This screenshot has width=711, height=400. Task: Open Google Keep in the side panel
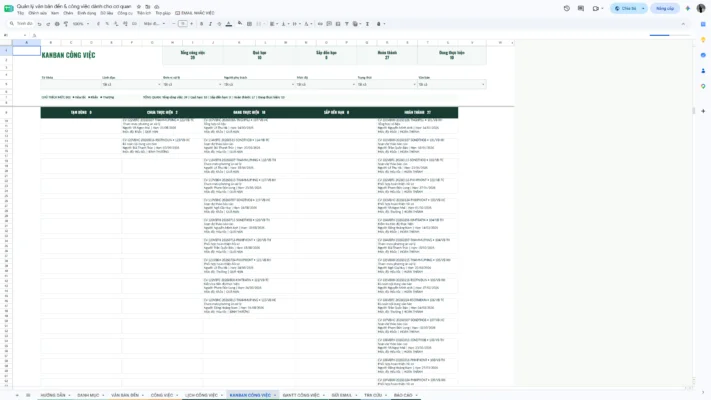(703, 40)
